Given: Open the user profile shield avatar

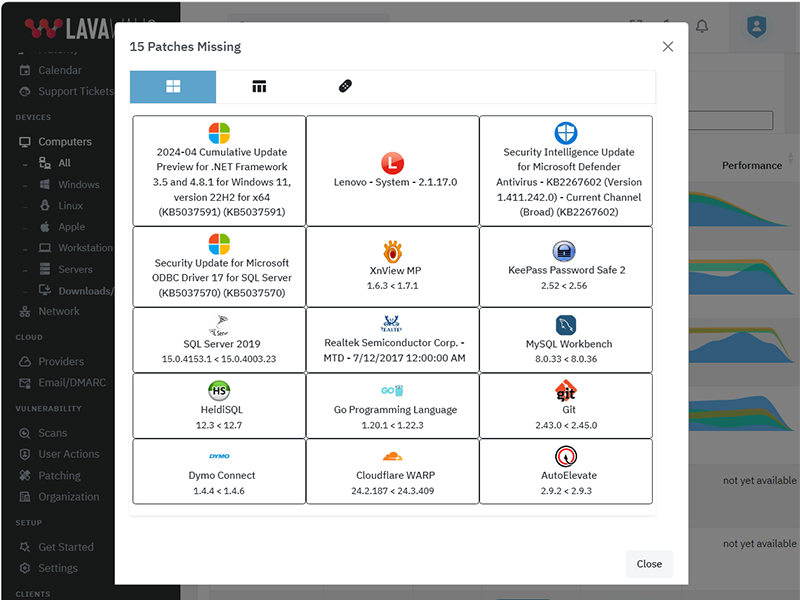Looking at the screenshot, I should click(x=757, y=27).
